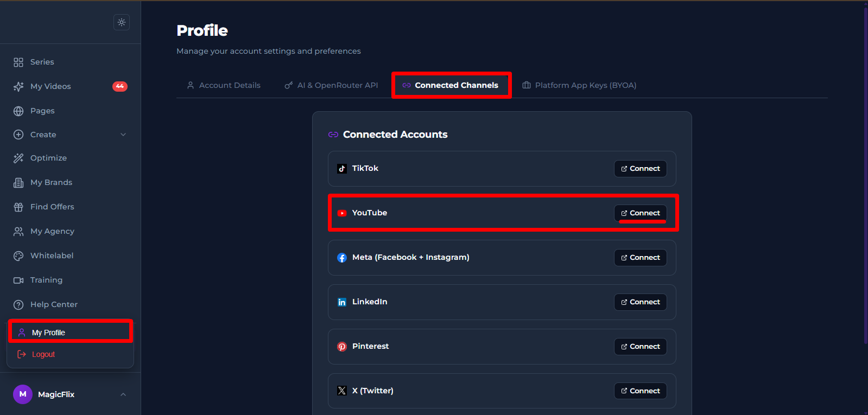Click the MagicFlix account name

[56, 394]
